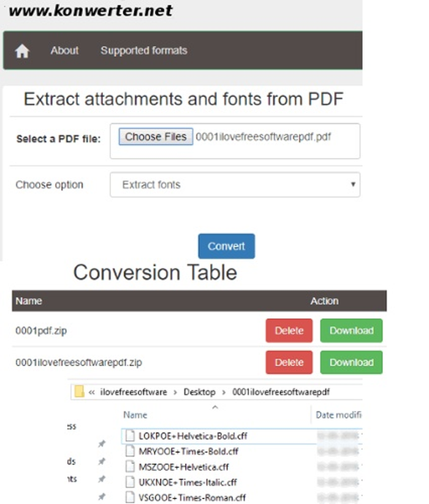This screenshot has height=504, width=429.
Task: Select the LOKPOE+Helvetica-Bold.cff file icon
Action: point(130,436)
